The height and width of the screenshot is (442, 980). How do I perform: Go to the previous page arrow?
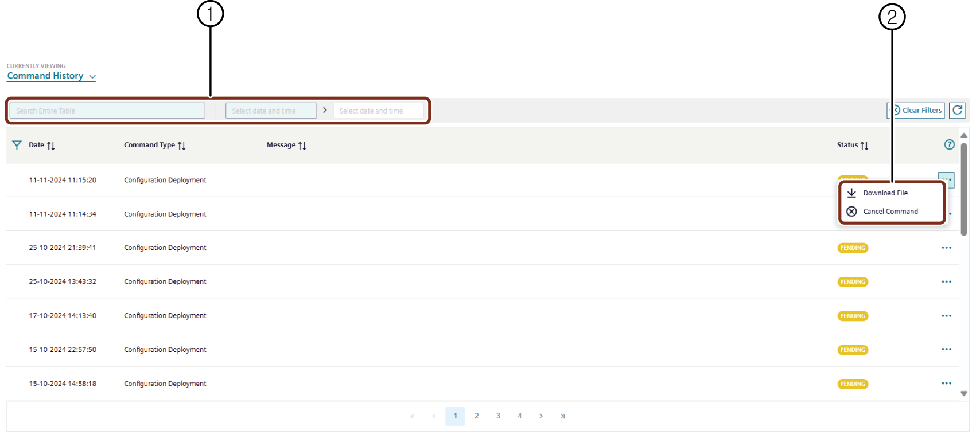pos(434,416)
